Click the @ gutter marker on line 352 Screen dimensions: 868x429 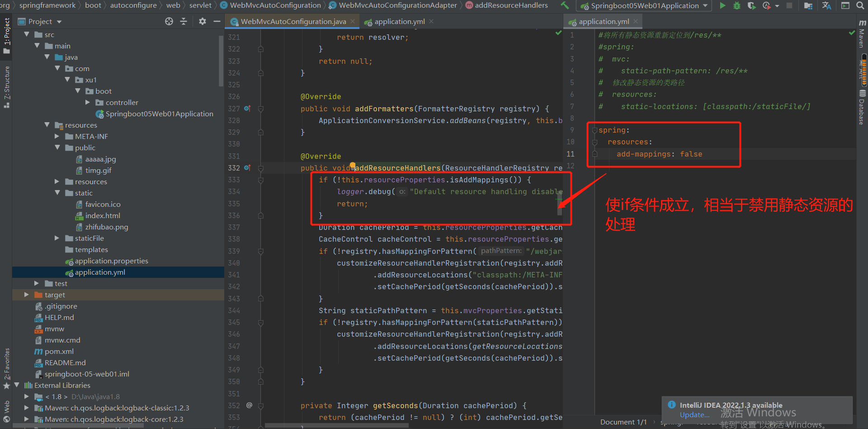(x=249, y=405)
